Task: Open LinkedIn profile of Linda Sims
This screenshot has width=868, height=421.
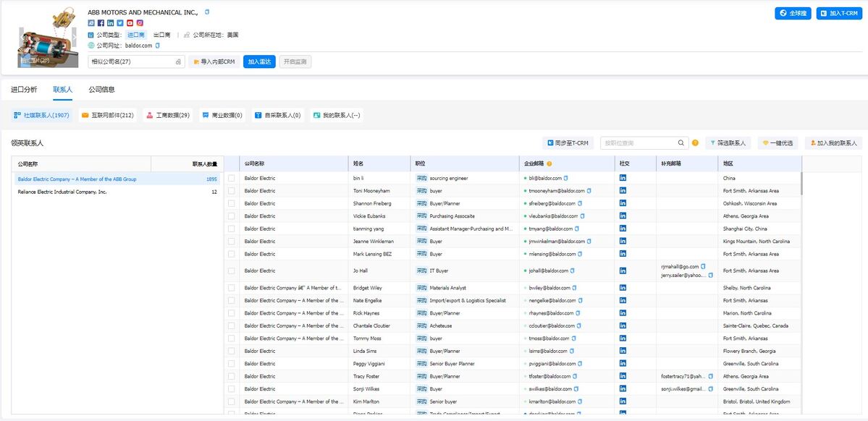Action: 623,351
